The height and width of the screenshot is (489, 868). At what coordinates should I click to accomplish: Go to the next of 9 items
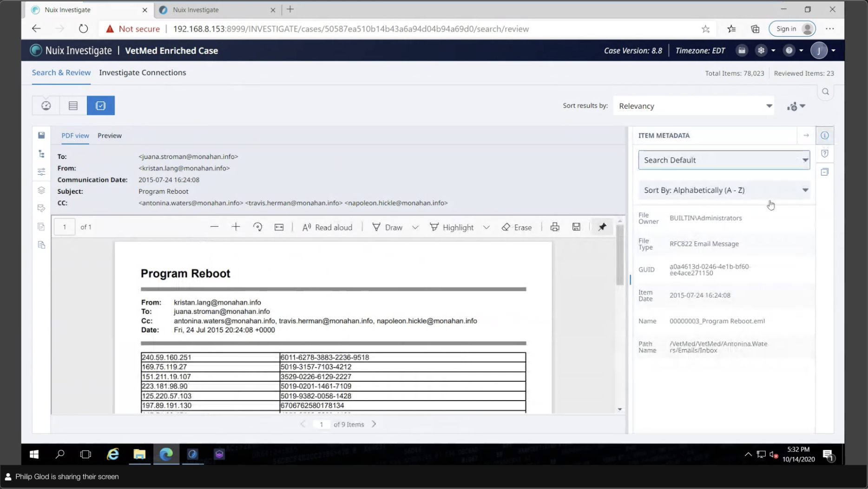click(x=374, y=424)
